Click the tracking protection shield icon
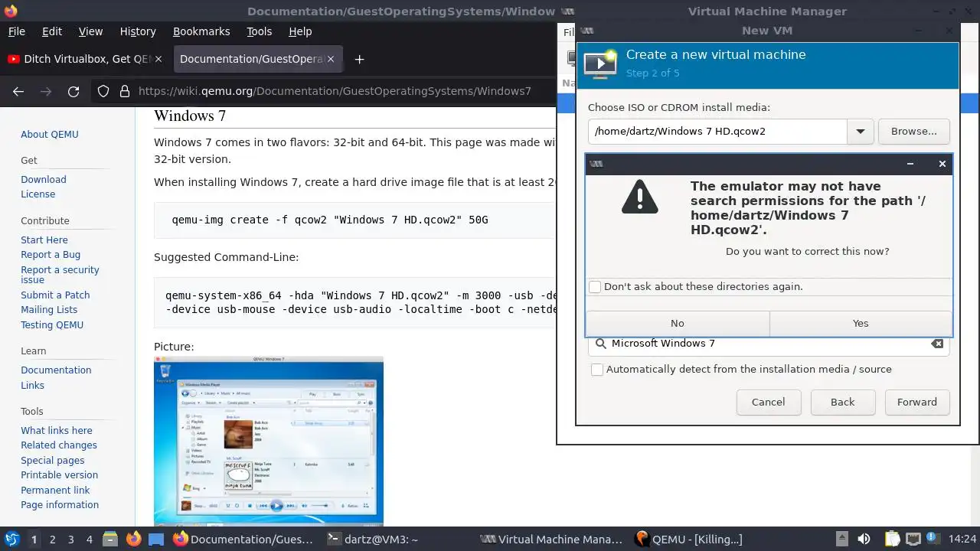This screenshot has width=980, height=551. point(103,91)
